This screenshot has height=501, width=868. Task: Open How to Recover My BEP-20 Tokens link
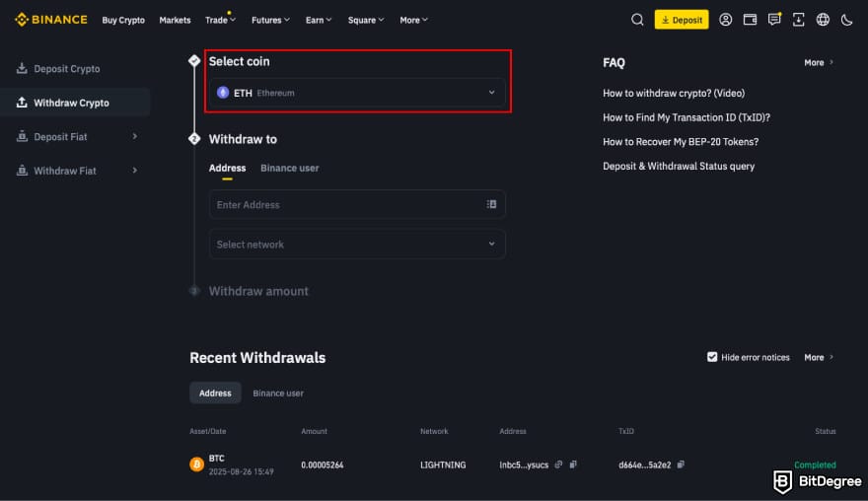tap(681, 142)
